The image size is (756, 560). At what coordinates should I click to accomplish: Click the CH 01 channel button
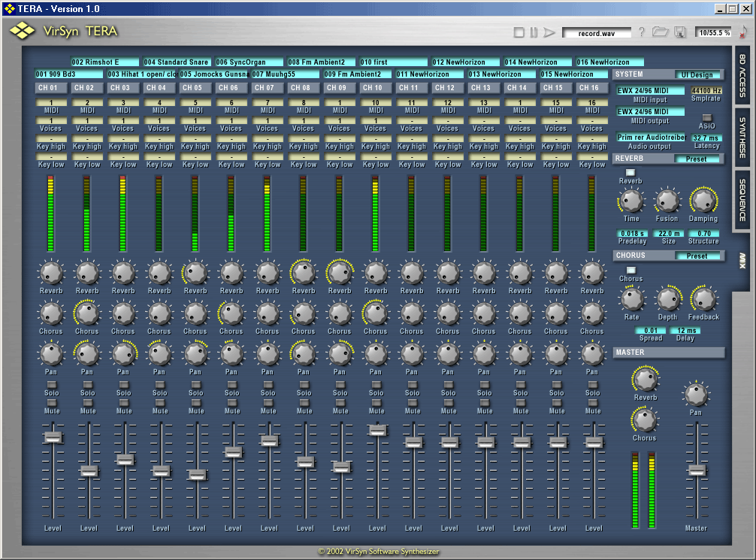[50, 88]
